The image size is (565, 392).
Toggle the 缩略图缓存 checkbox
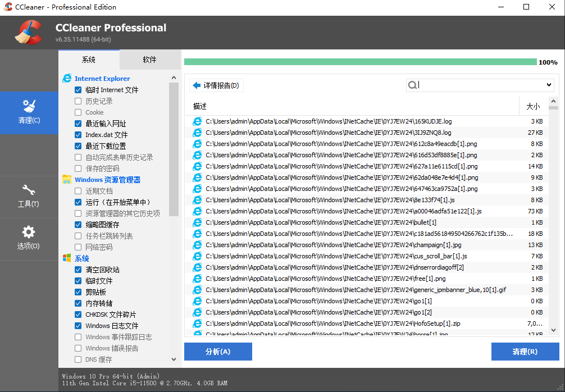click(x=78, y=225)
